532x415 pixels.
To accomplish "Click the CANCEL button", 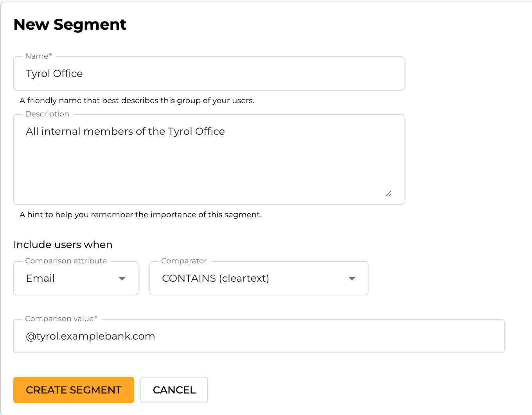I will point(174,390).
